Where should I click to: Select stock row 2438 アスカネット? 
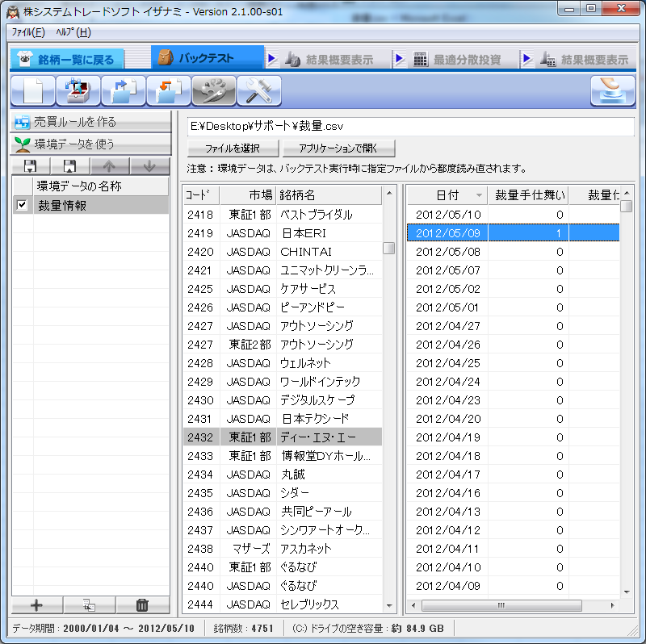click(x=283, y=549)
